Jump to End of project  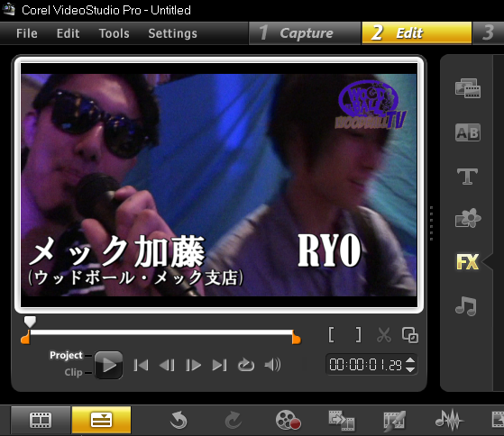(219, 365)
